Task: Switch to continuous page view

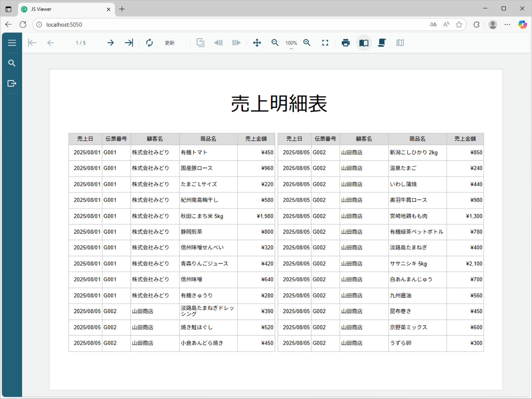Action: click(382, 43)
